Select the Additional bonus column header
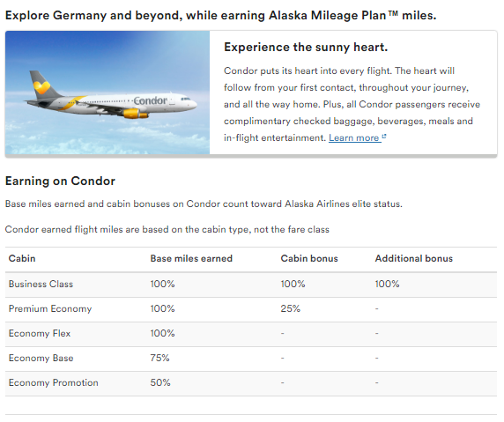Screen dimensions: 504x422 pyautogui.click(x=413, y=258)
